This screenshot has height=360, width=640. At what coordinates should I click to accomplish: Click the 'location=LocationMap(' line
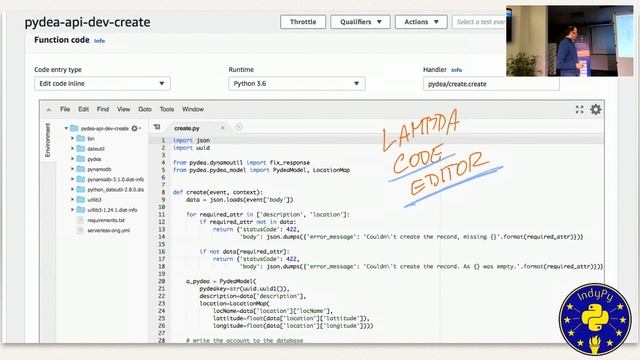pyautogui.click(x=234, y=303)
